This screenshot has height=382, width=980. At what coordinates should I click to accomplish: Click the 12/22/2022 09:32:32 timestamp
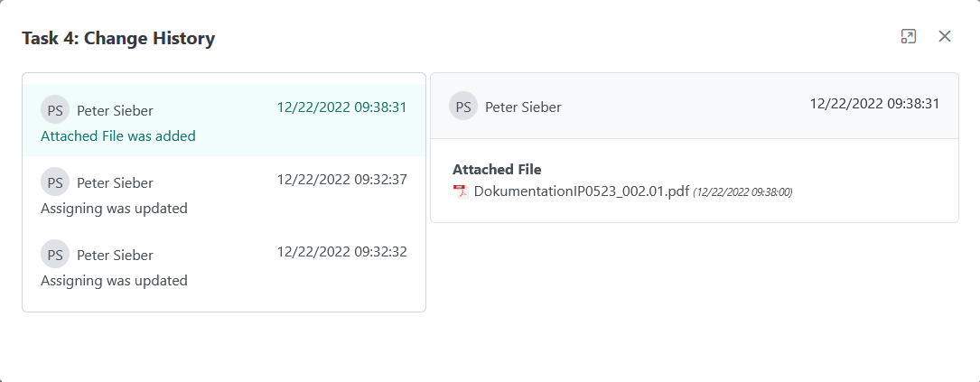341,252
